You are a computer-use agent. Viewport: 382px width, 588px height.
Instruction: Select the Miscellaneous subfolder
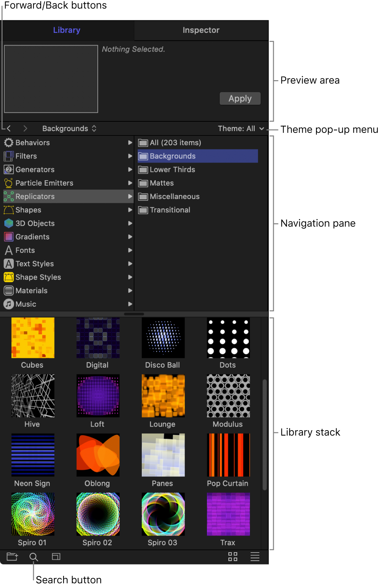pos(198,196)
